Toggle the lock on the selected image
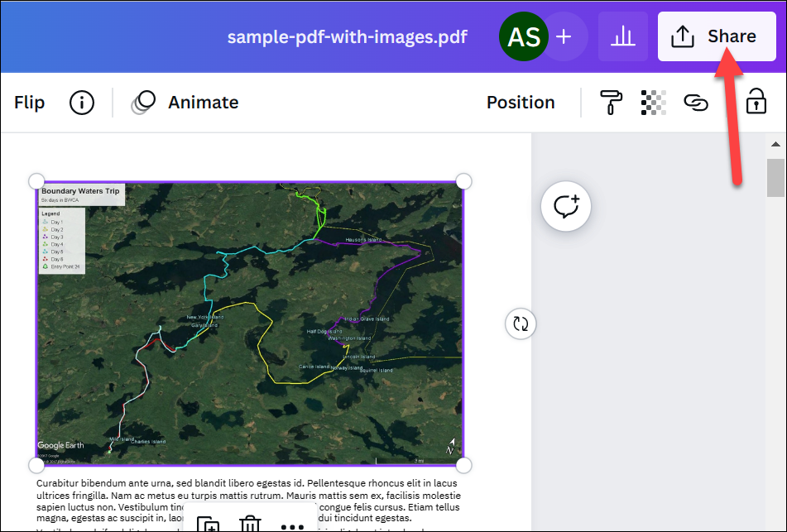The width and height of the screenshot is (787, 532). coord(755,102)
